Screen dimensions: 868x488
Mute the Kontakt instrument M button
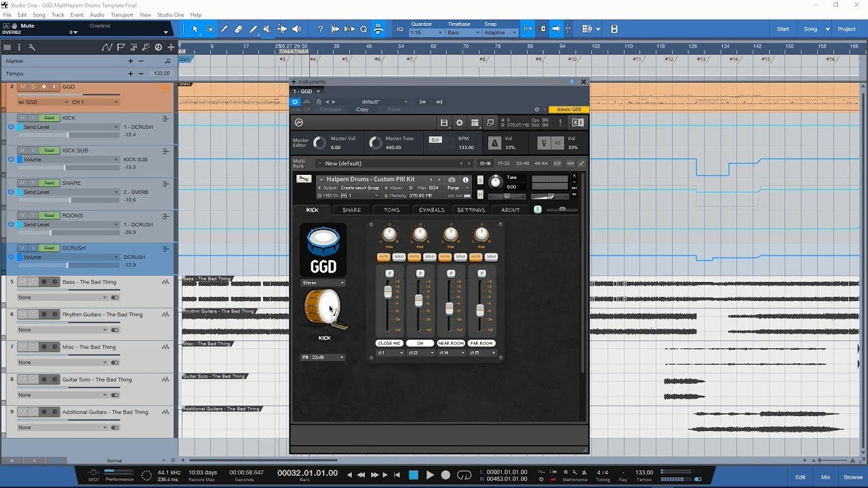(480, 195)
